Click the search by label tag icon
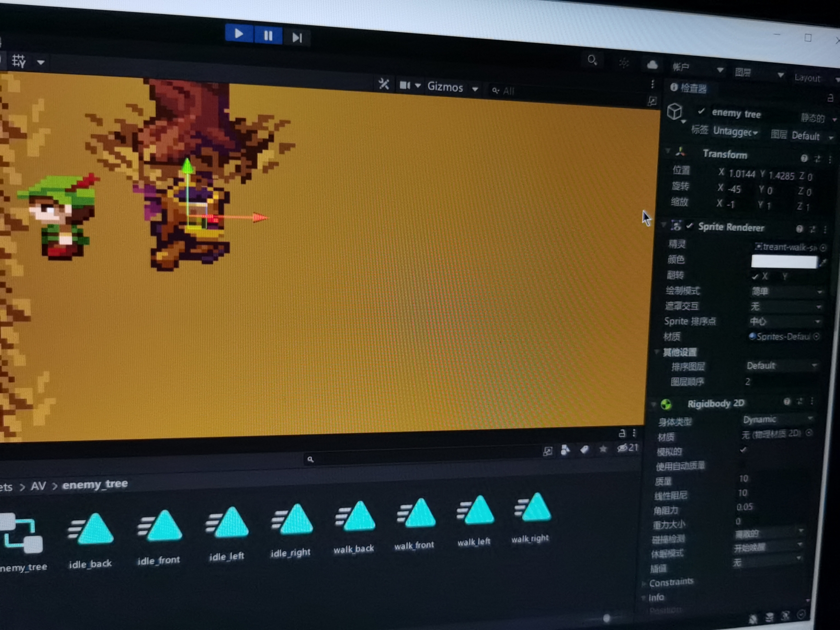 click(584, 449)
